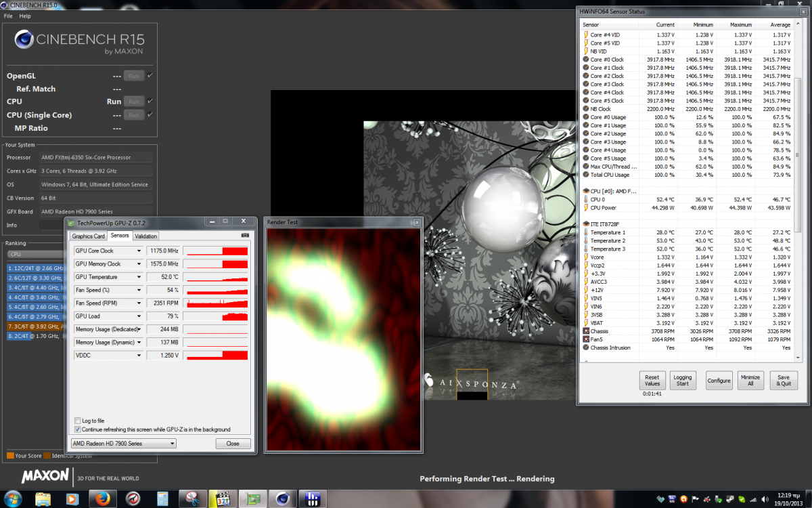812x508 pixels.
Task: Switch to GPU-Z taskbar icon
Action: (252, 499)
